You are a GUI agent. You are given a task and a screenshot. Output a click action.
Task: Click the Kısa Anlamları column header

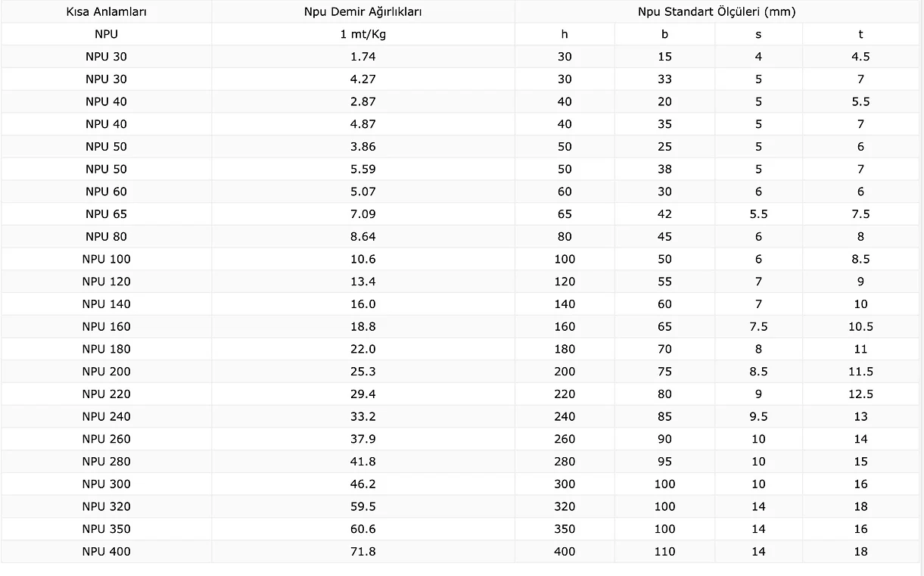click(107, 12)
